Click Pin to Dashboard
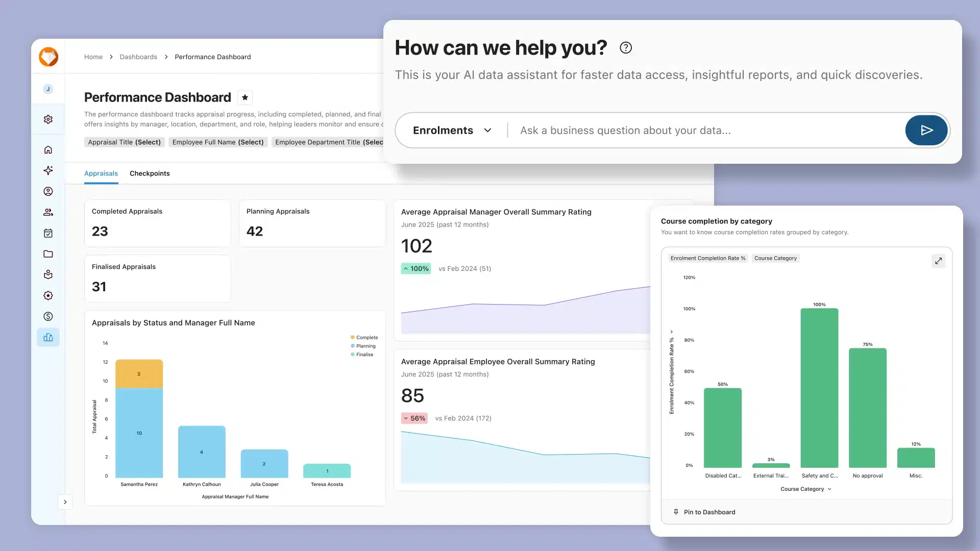The width and height of the screenshot is (980, 551). [704, 512]
